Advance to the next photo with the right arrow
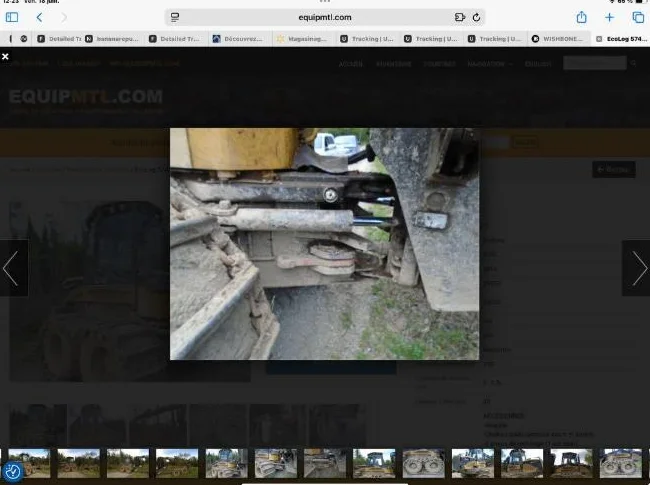The height and width of the screenshot is (485, 650). (636, 268)
